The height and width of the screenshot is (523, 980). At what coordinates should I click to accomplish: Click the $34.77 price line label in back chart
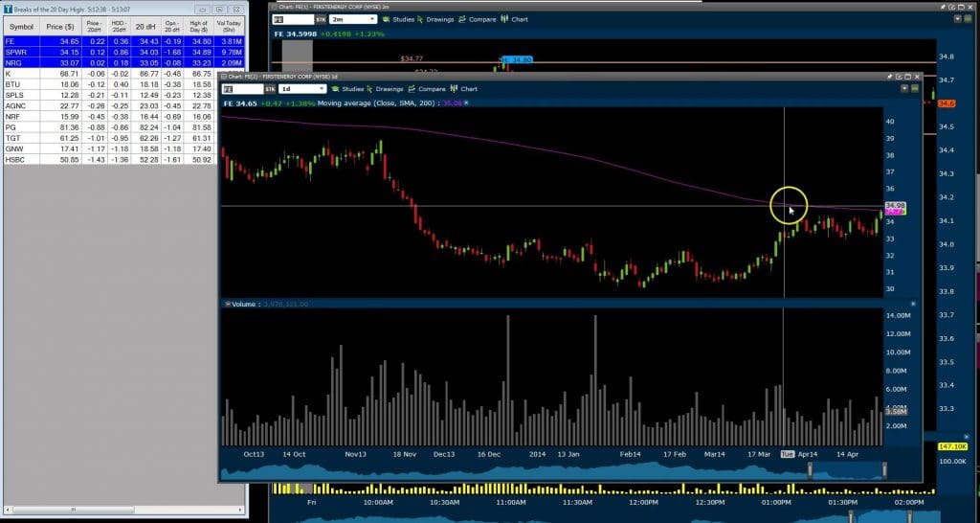412,58
